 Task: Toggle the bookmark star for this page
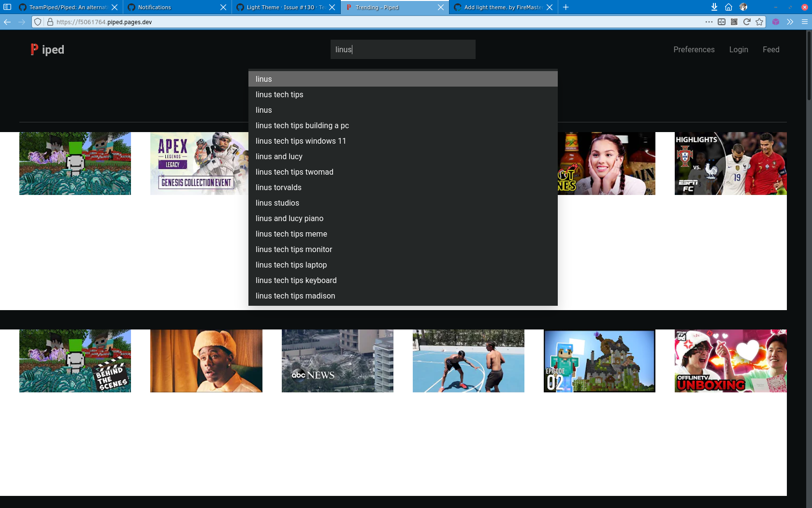pos(759,22)
